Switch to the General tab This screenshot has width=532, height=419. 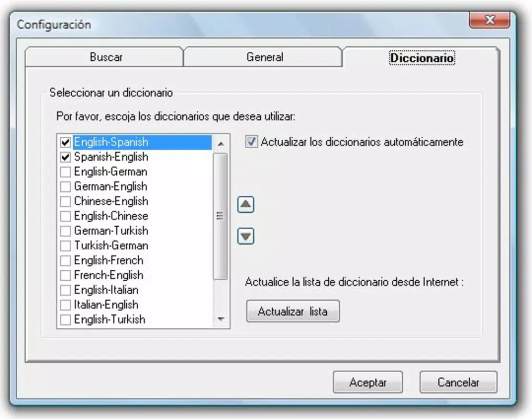(263, 57)
